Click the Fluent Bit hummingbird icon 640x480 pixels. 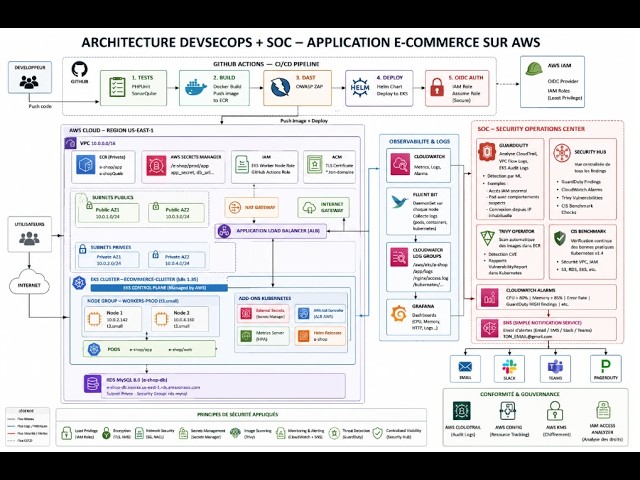click(399, 201)
